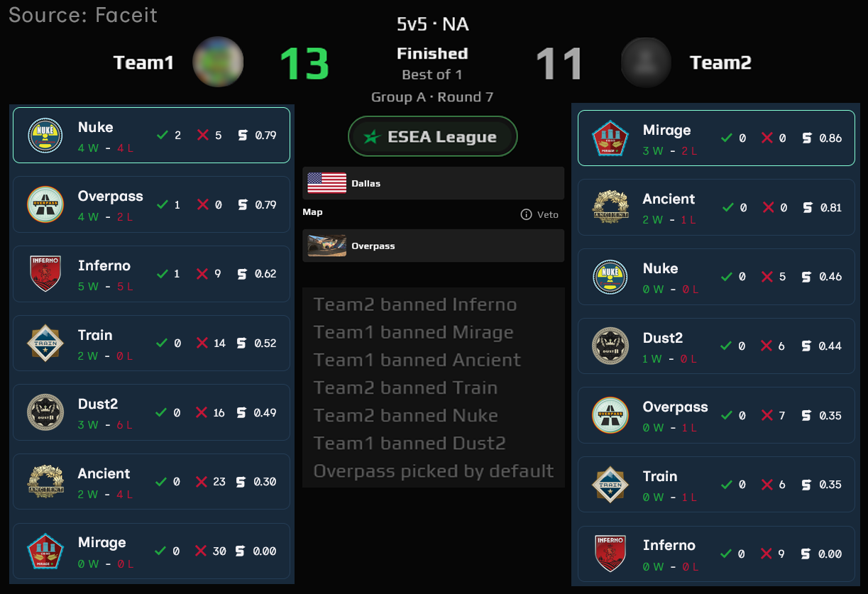
Task: Click the Team2 name link
Action: click(x=720, y=62)
